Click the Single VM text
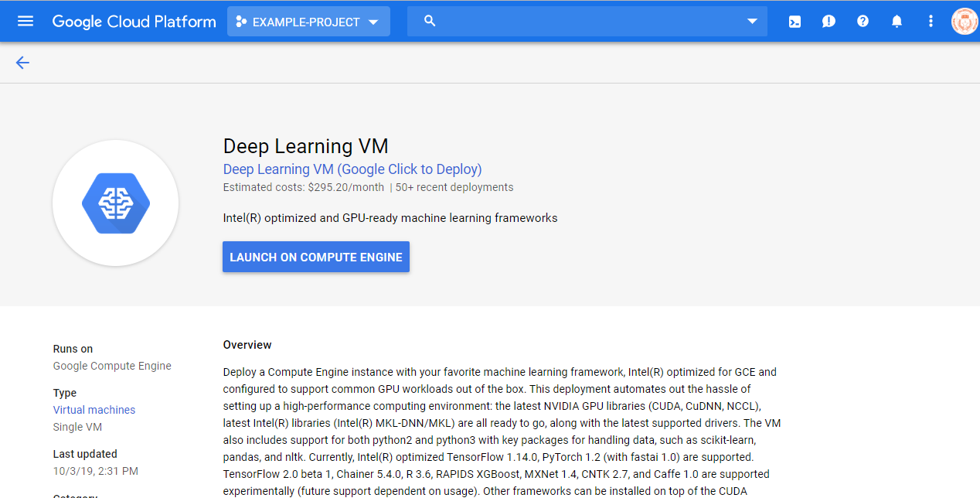The width and height of the screenshot is (980, 498). 77,427
